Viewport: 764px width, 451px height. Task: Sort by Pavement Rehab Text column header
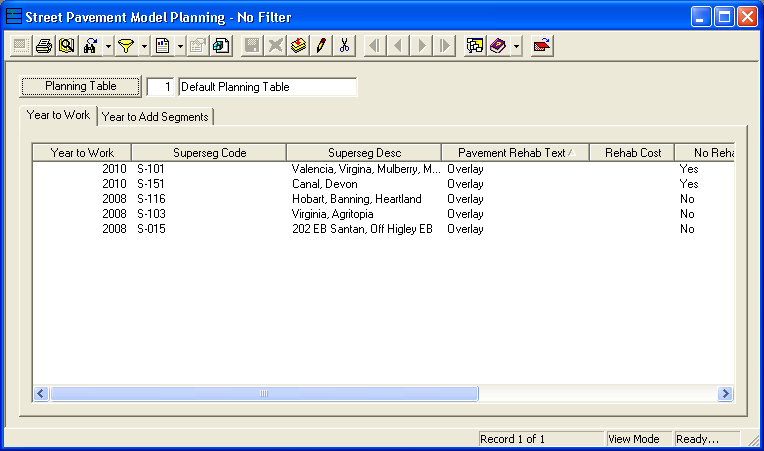click(516, 153)
